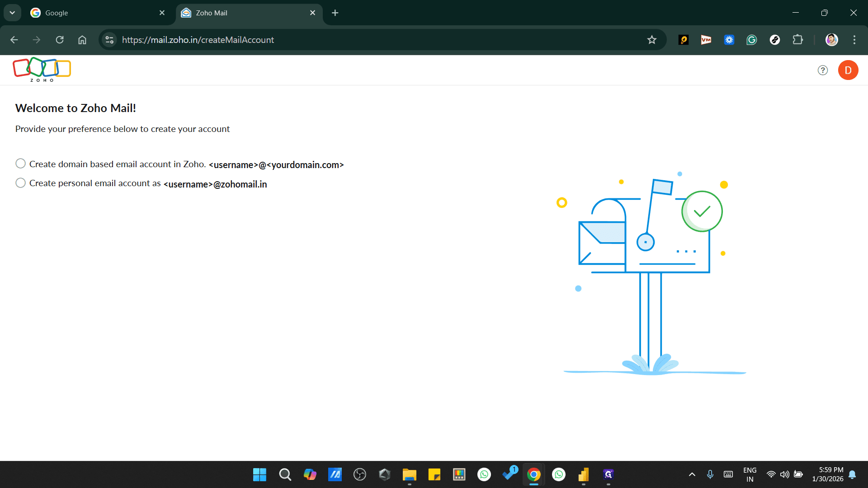This screenshot has height=488, width=868.
Task: Open Windows Start menu
Action: point(260,474)
